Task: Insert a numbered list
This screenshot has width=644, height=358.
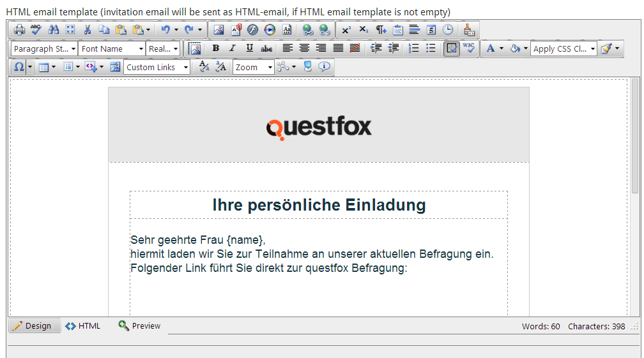Action: 413,48
